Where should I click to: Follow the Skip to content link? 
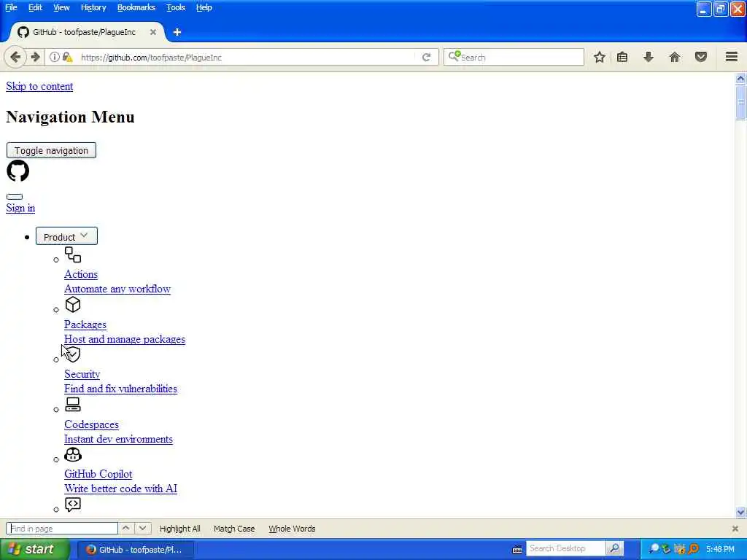point(39,86)
